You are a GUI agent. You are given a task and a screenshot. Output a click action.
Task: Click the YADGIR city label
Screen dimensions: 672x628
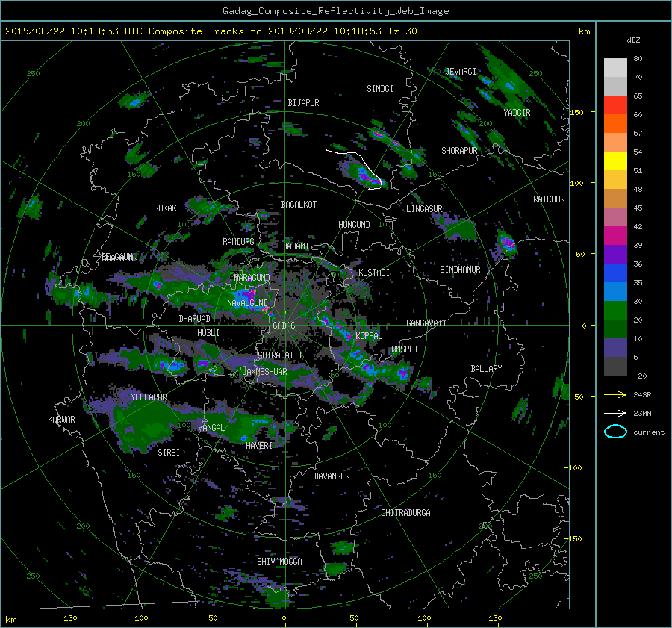[x=517, y=113]
